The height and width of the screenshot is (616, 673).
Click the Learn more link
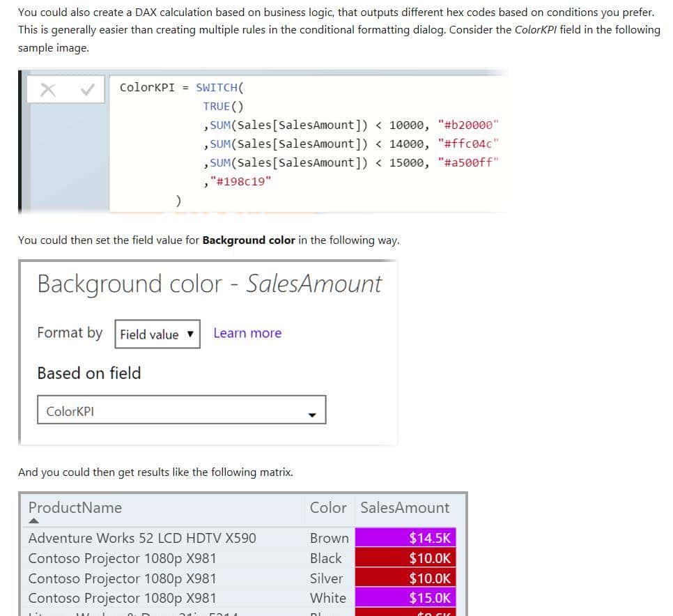tap(247, 333)
